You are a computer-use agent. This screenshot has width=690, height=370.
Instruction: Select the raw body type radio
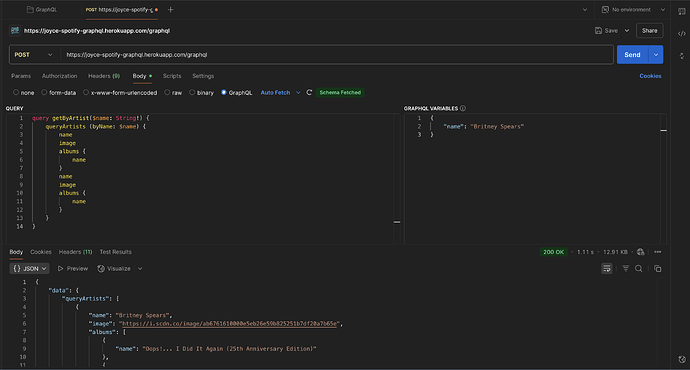[167, 92]
